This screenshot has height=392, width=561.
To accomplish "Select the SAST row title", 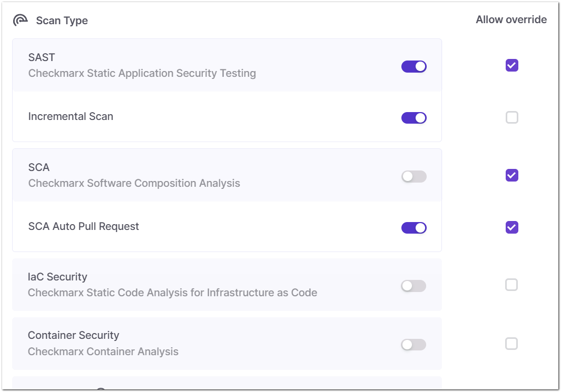I will [42, 57].
